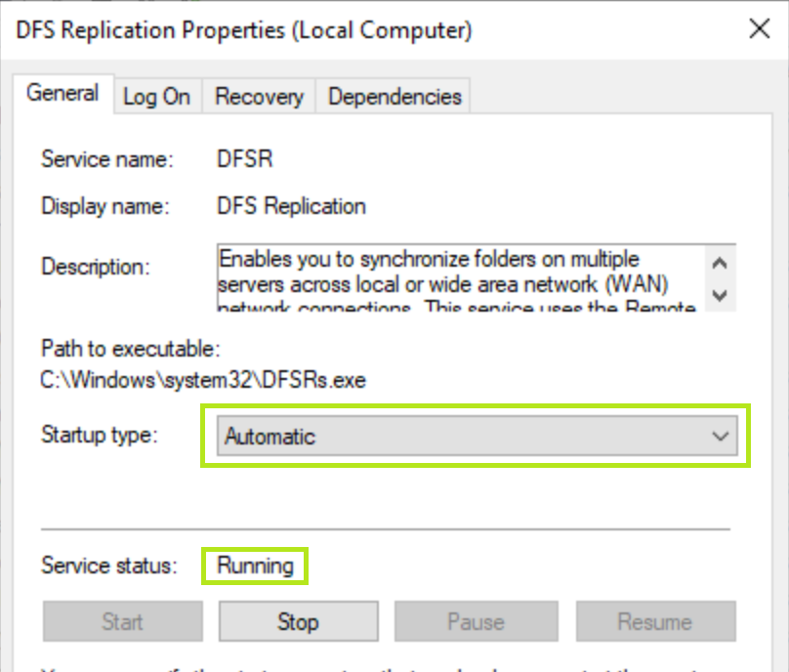789x672 pixels.
Task: Click the Startup type dropdown chevron arrow
Action: pyautogui.click(x=721, y=437)
